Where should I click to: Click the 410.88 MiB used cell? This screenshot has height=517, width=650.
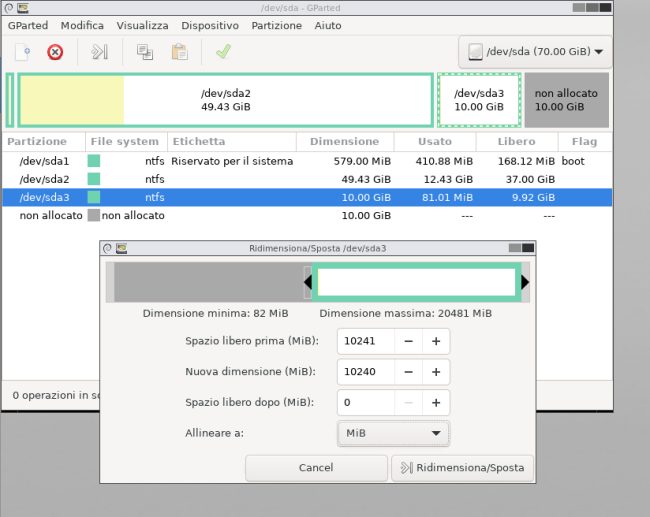click(444, 161)
